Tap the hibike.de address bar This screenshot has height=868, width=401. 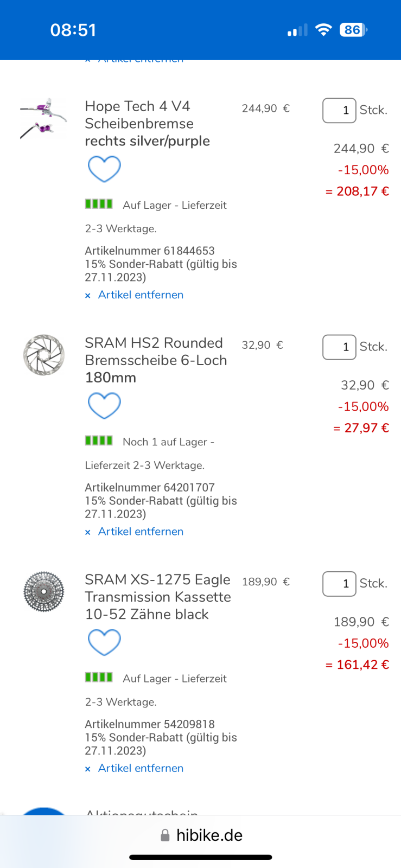coord(209,835)
